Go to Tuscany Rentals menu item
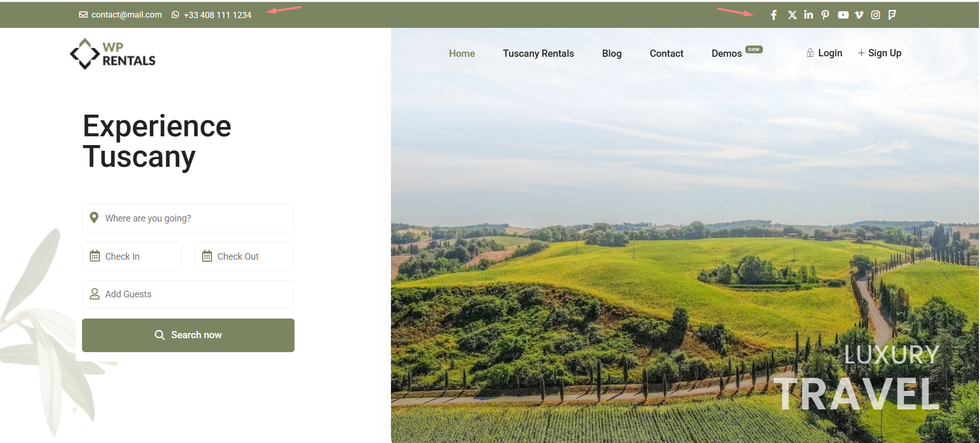Viewport: 980px width, 443px height. tap(538, 54)
